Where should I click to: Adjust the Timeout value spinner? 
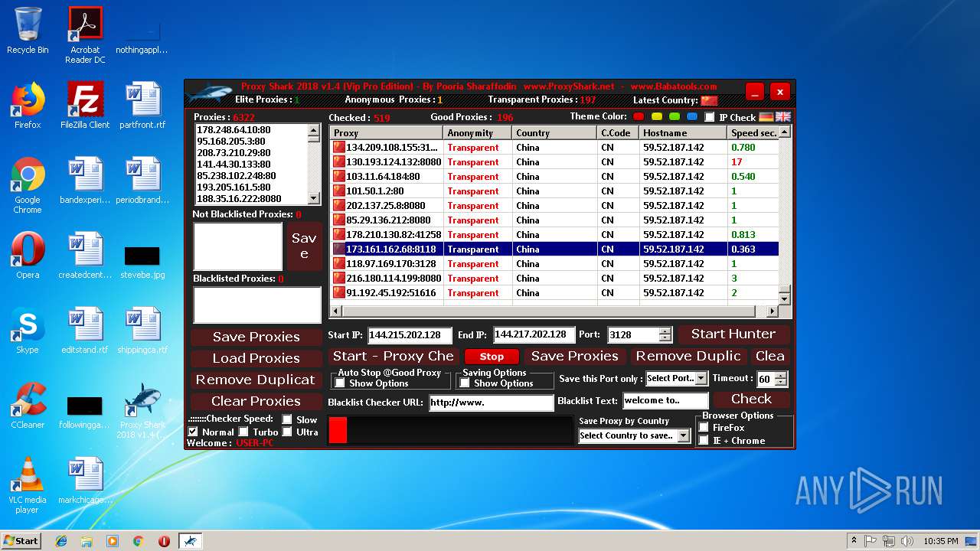(x=780, y=379)
